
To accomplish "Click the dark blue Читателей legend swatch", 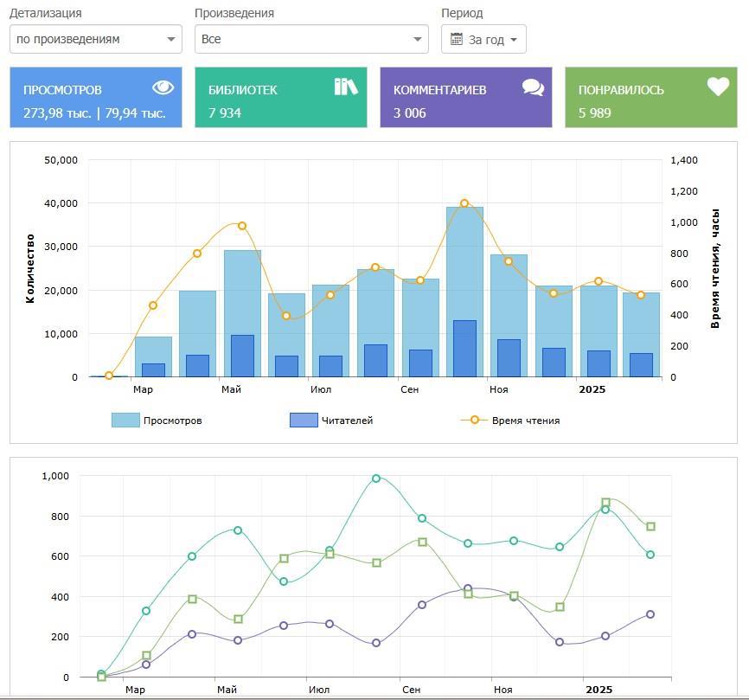I will [304, 421].
